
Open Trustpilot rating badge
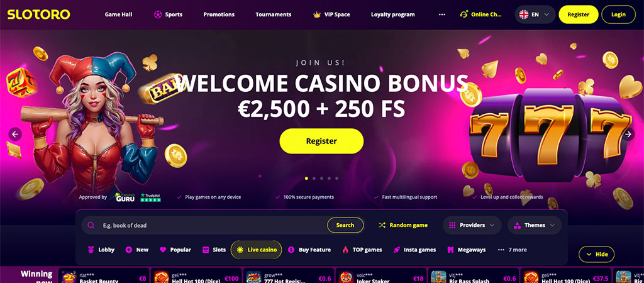(150, 197)
